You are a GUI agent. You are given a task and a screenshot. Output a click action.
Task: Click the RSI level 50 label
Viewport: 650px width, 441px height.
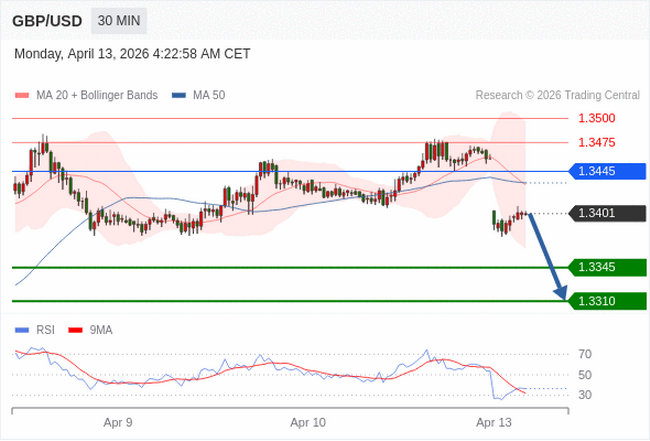tap(585, 375)
